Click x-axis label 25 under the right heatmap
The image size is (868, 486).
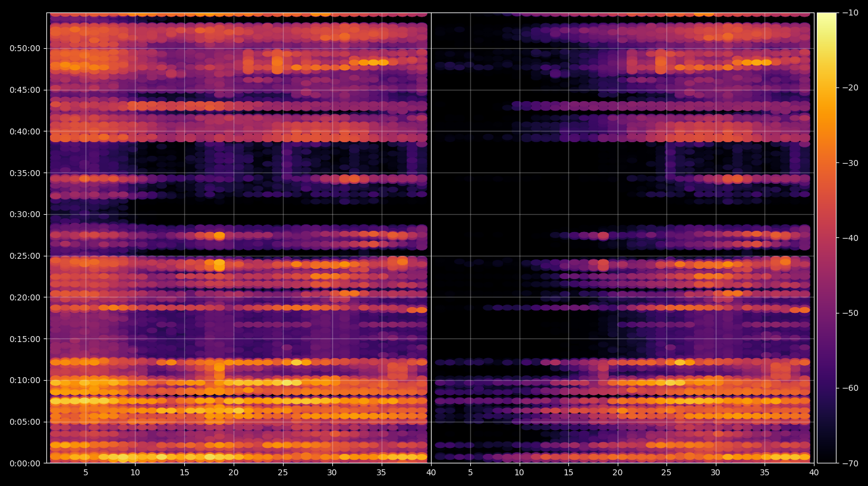coord(666,473)
